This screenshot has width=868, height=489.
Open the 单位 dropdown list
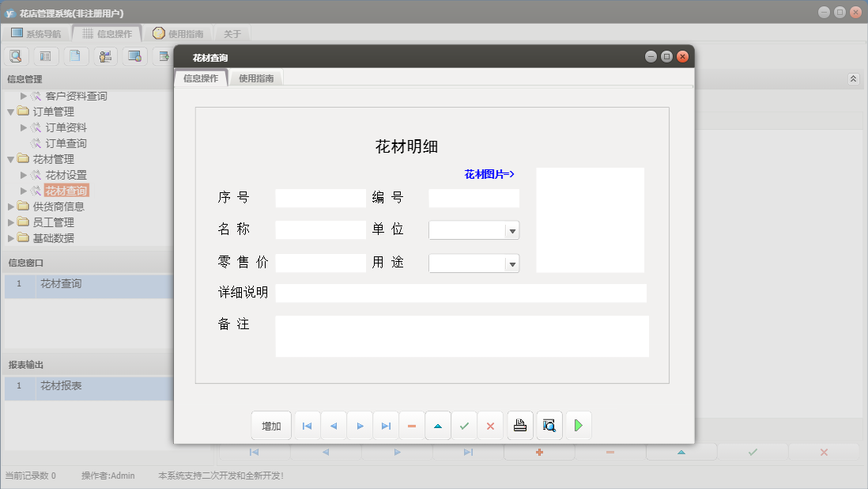pyautogui.click(x=512, y=229)
